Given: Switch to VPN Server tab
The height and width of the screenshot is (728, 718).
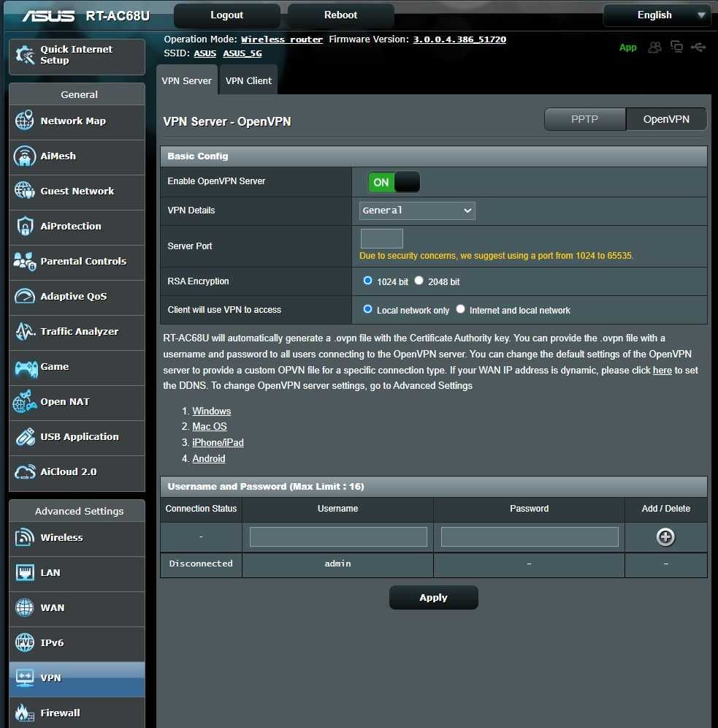Looking at the screenshot, I should click(x=186, y=80).
